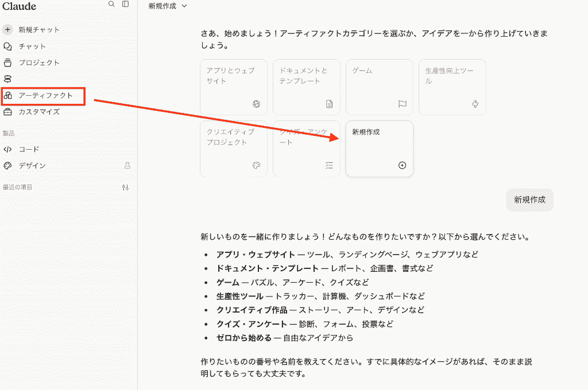Click the 作りたいものの番号や名前 closing paragraph

click(366, 368)
